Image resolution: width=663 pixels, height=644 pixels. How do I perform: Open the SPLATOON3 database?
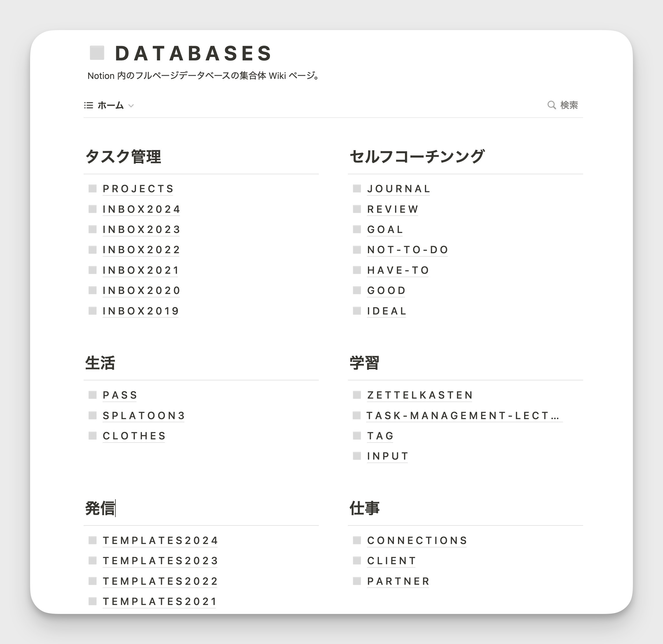tap(143, 415)
